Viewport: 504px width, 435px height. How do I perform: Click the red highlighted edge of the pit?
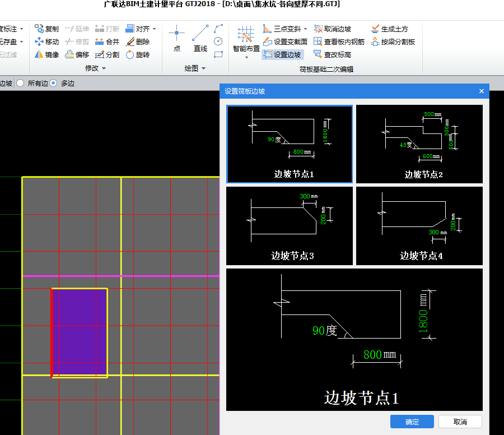(52, 332)
